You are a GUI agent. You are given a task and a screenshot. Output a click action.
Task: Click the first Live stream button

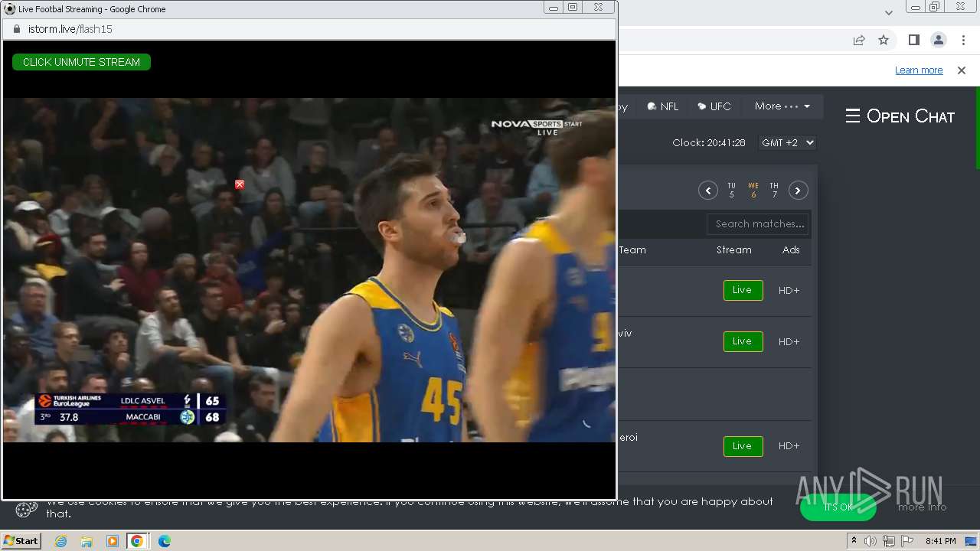tap(743, 290)
